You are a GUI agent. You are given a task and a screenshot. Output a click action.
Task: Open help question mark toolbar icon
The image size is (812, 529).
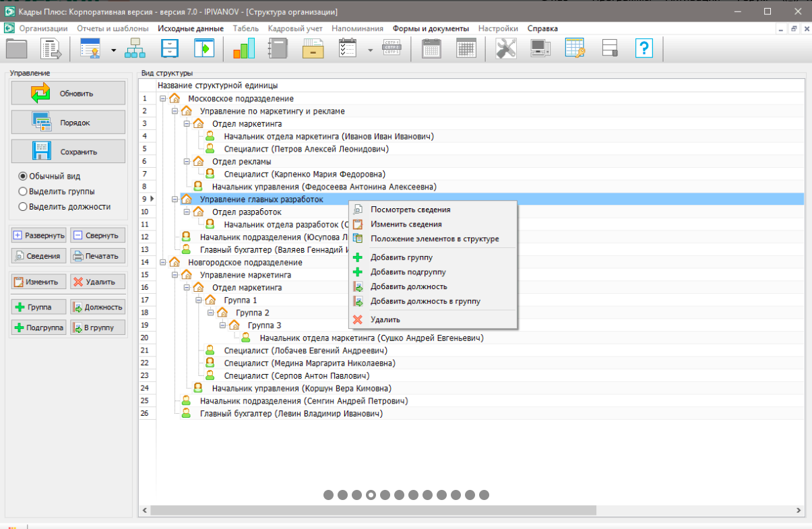coord(645,49)
